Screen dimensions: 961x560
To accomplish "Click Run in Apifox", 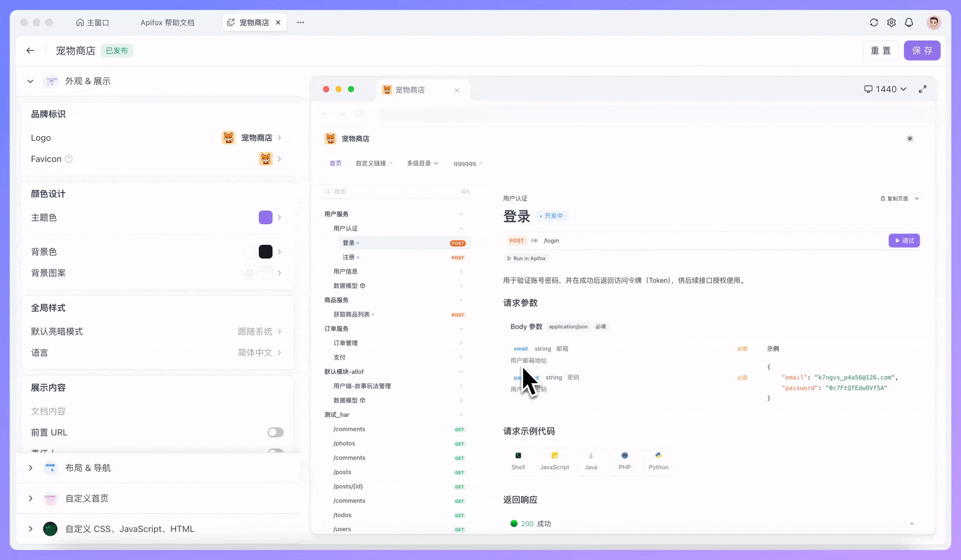I will point(526,258).
